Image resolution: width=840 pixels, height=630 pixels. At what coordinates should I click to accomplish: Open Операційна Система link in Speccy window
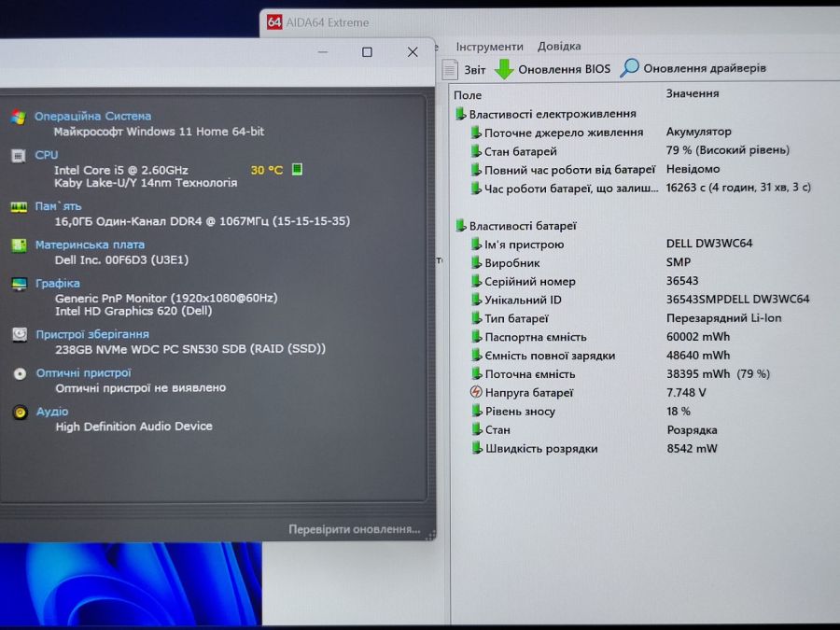click(92, 117)
